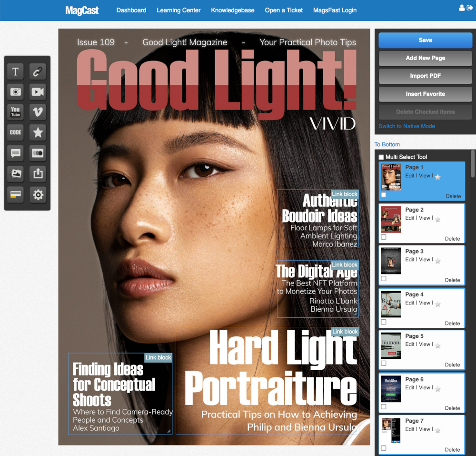
Task: Open the CODE embed tool
Action: point(15,132)
